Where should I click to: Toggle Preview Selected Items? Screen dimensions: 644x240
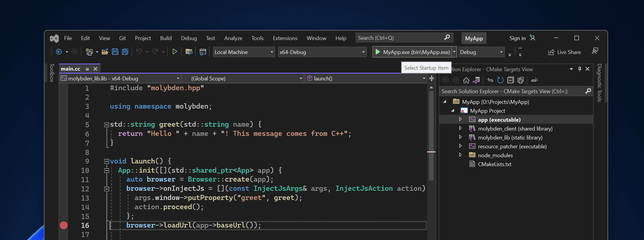(535, 80)
